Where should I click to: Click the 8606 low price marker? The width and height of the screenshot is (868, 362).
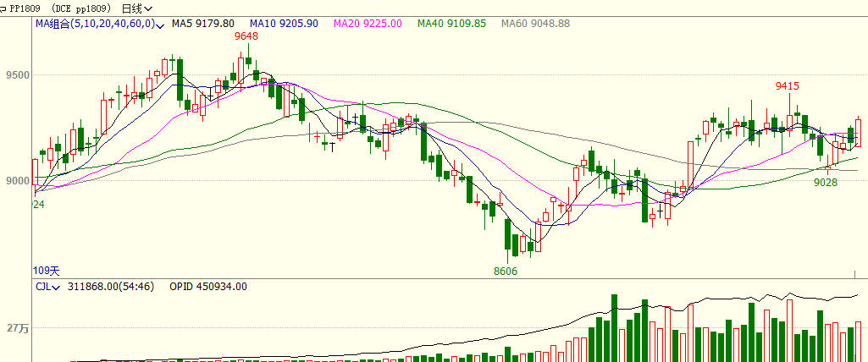click(x=506, y=271)
